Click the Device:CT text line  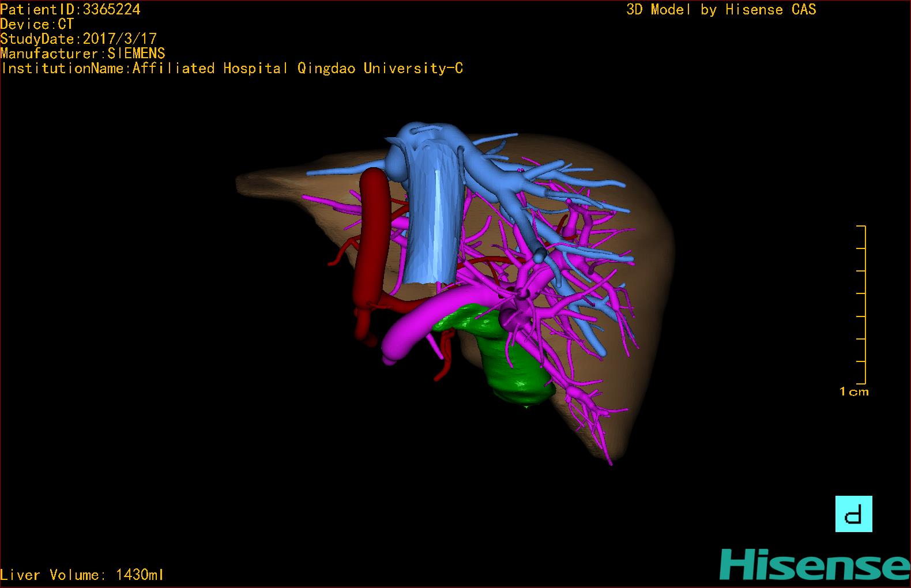[37, 24]
